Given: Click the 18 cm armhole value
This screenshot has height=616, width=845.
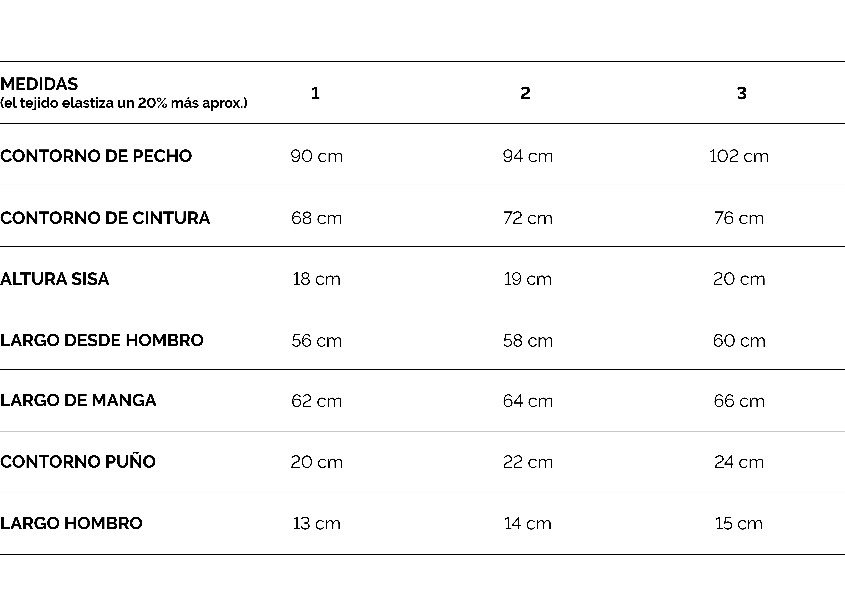Looking at the screenshot, I should pyautogui.click(x=316, y=279).
